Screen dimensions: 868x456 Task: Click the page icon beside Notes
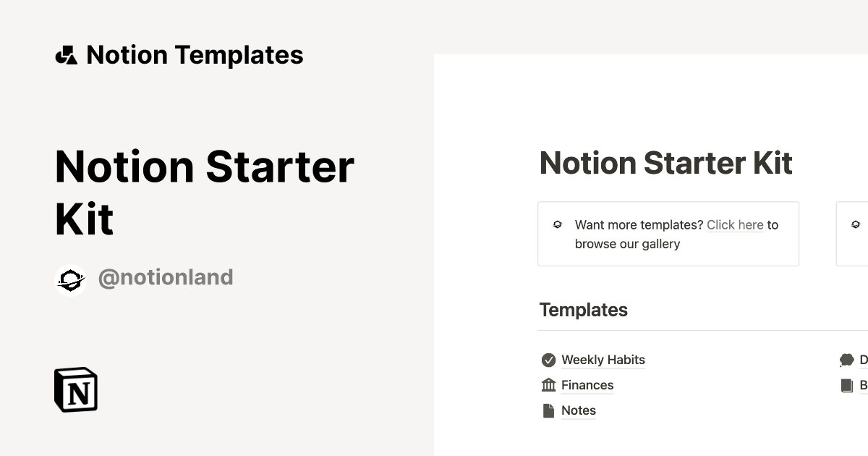coord(549,410)
